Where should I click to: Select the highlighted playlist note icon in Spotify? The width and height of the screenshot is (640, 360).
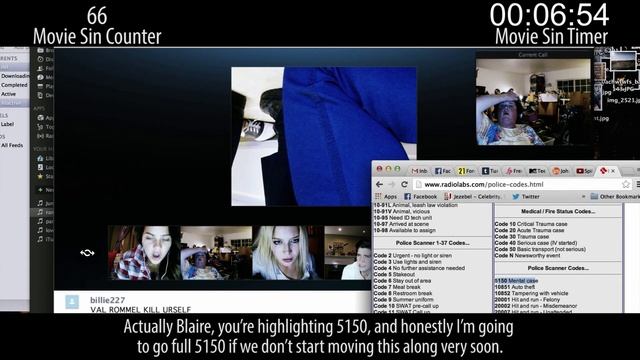(x=40, y=212)
